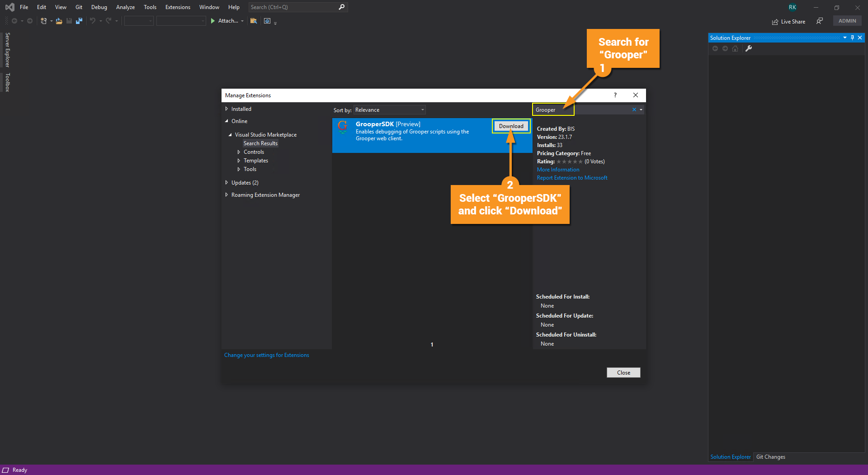Viewport: 868px width, 475px height.
Task: Expand the Templates category
Action: 239,161
